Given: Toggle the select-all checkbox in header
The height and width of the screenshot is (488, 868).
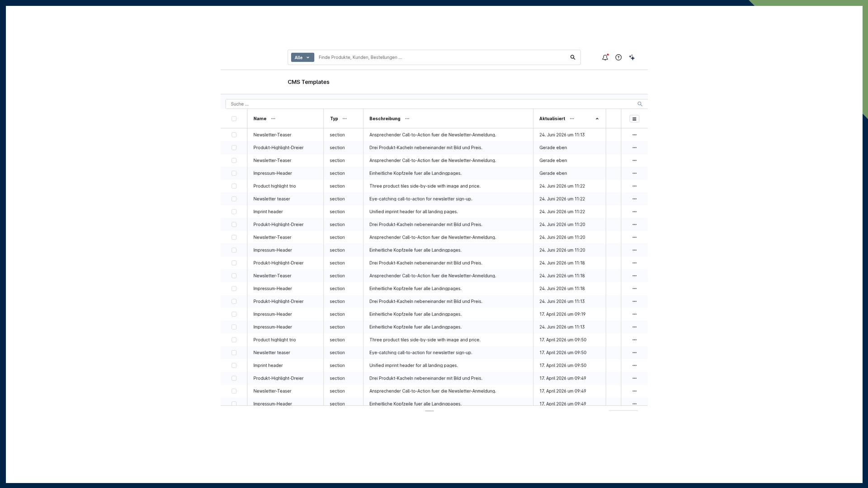Looking at the screenshot, I should 234,119.
